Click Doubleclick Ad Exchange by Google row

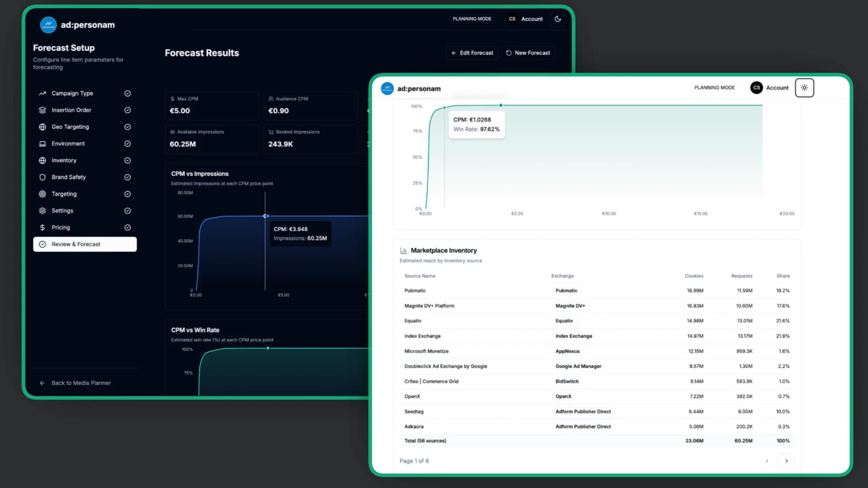point(597,366)
